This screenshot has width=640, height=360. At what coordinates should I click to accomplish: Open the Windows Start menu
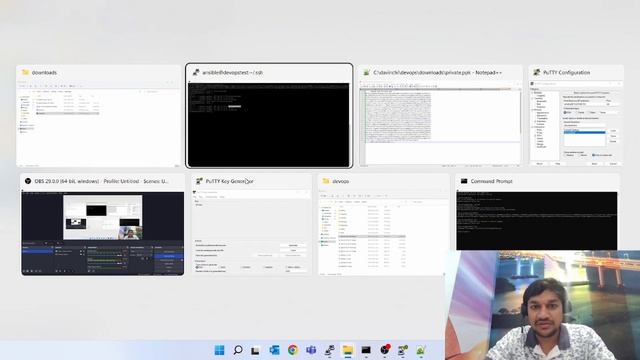(x=219, y=350)
